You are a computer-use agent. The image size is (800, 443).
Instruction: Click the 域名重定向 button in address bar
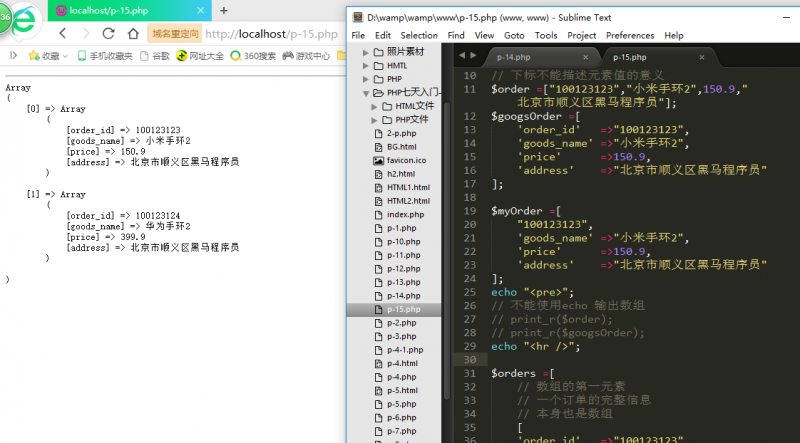pos(176,33)
